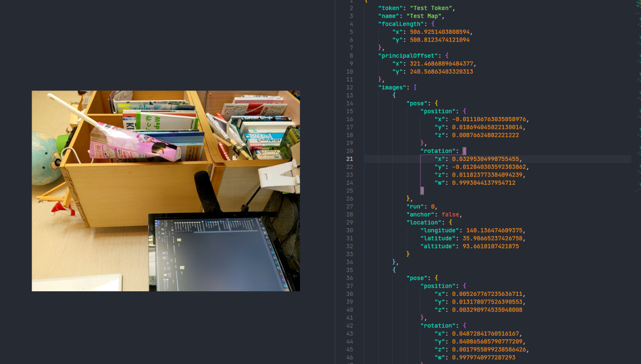This screenshot has height=364, width=641.
Task: Click the false value after "anchor"
Action: (x=450, y=214)
